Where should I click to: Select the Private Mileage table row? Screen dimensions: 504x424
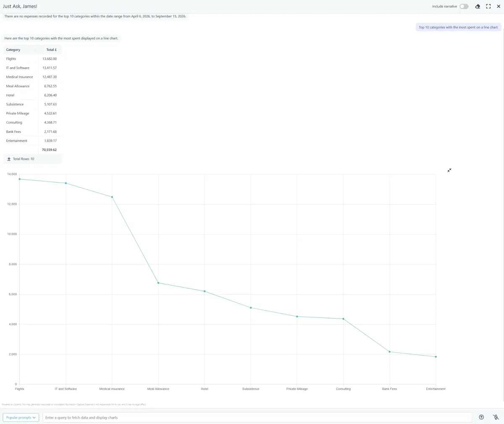point(32,113)
